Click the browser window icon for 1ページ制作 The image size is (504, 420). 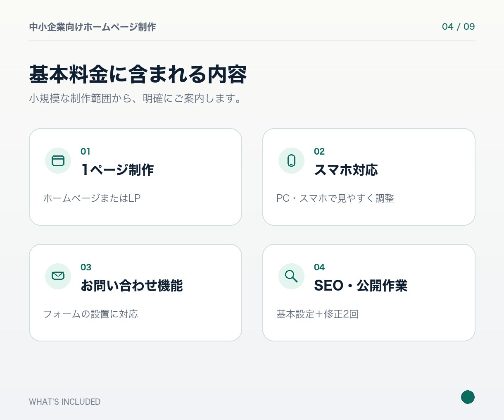(58, 160)
